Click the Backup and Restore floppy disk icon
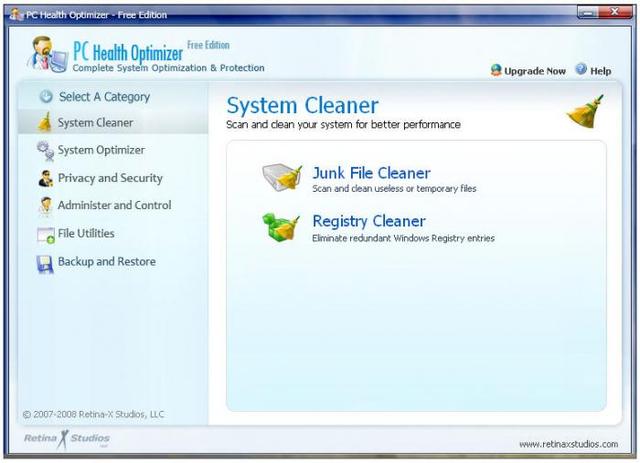Screen dimensions: 640x463 (x=45, y=264)
